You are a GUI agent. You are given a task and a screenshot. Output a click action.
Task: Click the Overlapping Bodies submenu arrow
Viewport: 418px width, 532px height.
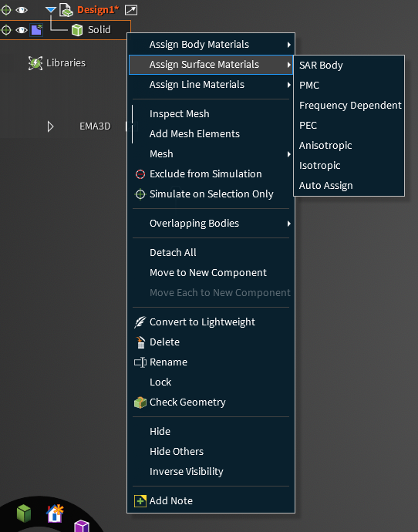coord(288,224)
